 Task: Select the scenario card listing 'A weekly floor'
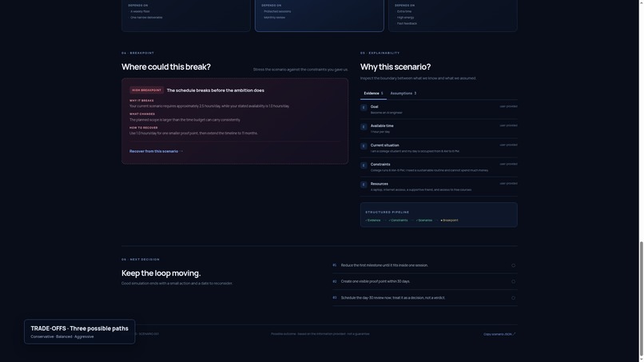[185, 16]
